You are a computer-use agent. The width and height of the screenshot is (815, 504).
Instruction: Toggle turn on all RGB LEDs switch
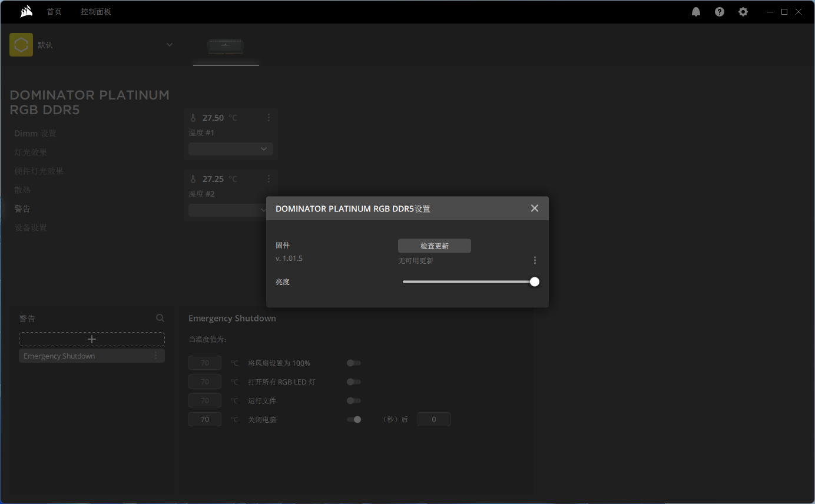pyautogui.click(x=353, y=382)
